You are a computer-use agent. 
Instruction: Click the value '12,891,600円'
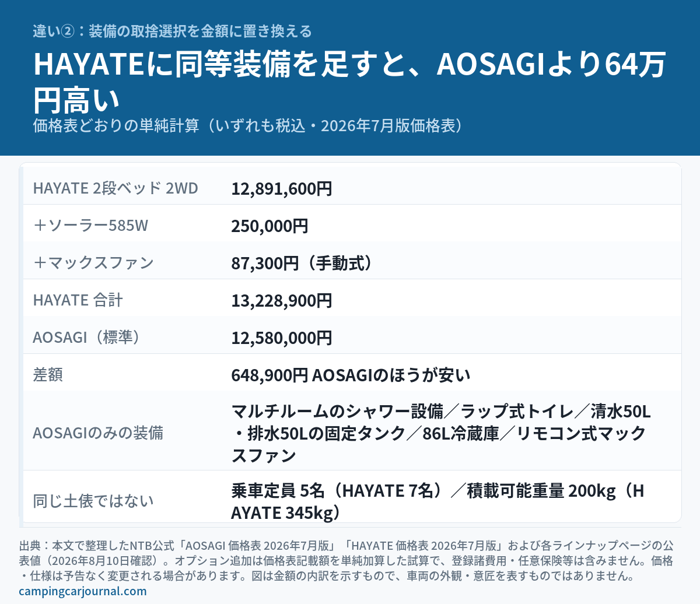click(282, 188)
